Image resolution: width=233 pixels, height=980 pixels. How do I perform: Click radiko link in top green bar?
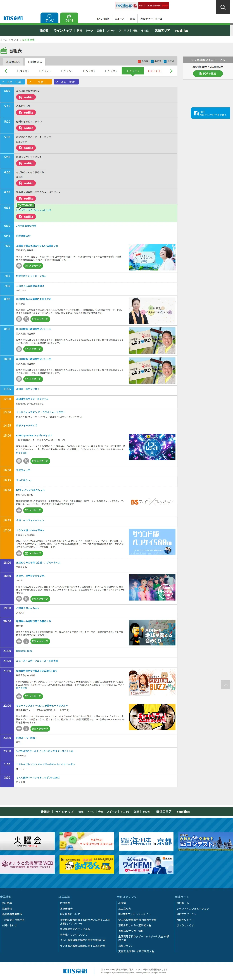pos(182,30)
